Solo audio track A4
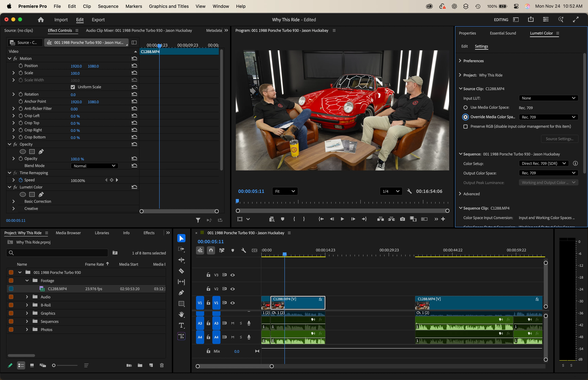The width and height of the screenshot is (588, 380). coord(241,337)
